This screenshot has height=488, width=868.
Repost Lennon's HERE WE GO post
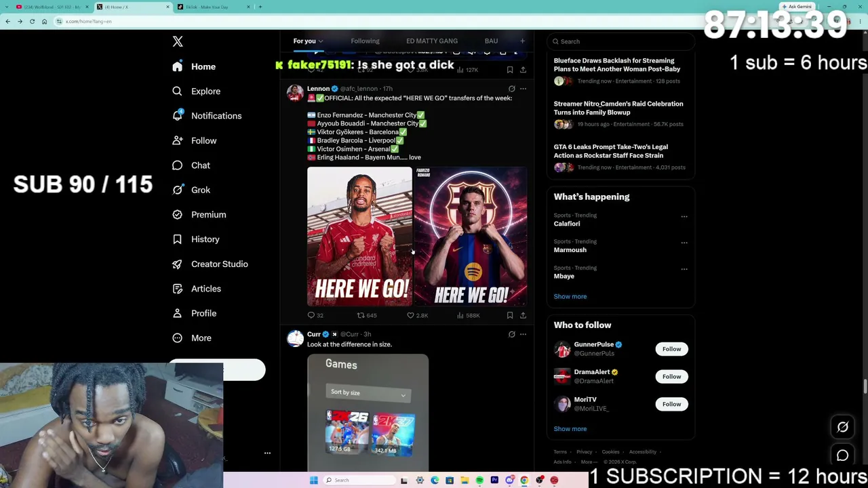pos(361,315)
